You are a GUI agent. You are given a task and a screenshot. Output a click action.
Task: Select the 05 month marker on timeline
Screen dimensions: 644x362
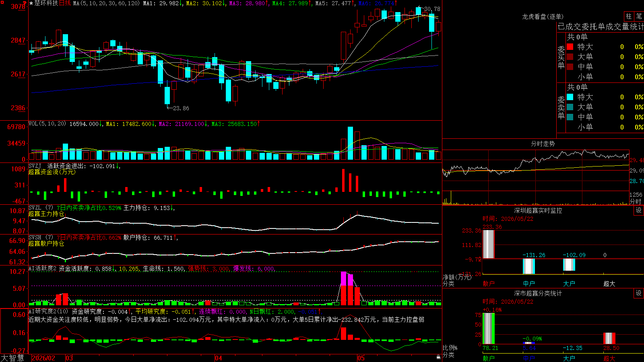pyautogui.click(x=361, y=358)
